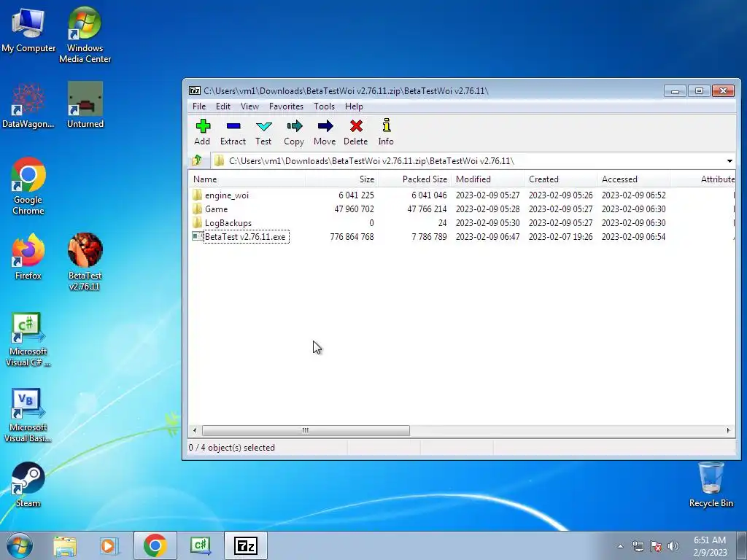Image resolution: width=747 pixels, height=560 pixels.
Task: Select the DataWagon desktop shortcut
Action: pos(28,106)
